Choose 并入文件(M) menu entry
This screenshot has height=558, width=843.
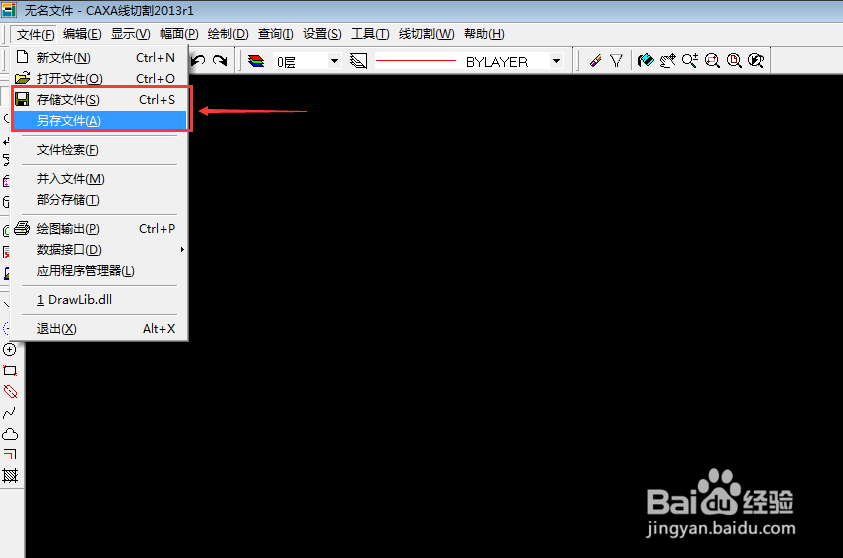coord(99,178)
